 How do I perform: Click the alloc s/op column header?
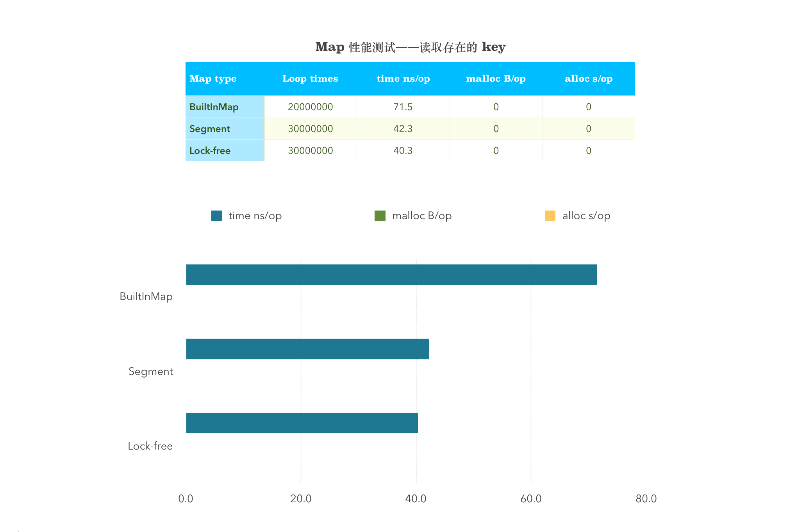coord(588,79)
